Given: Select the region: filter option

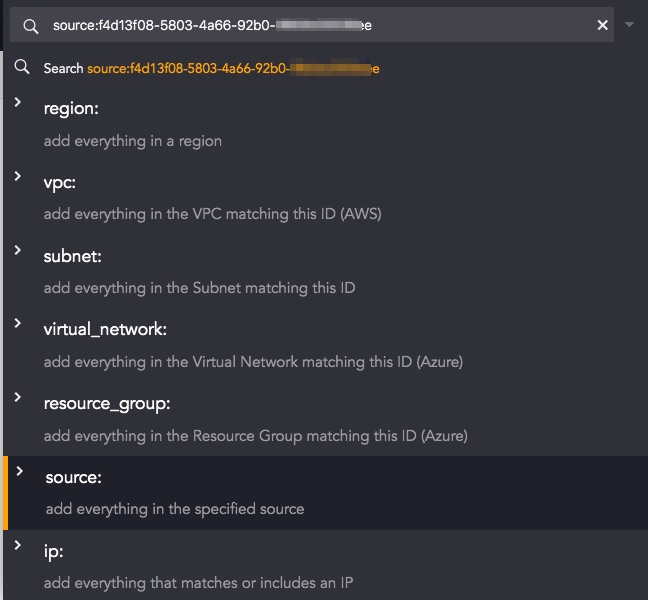Looking at the screenshot, I should pos(326,124).
